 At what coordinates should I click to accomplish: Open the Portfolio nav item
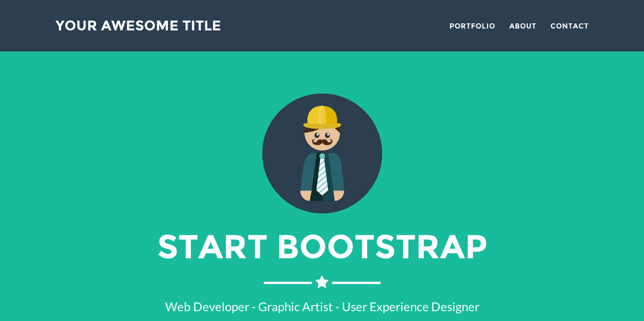click(x=472, y=26)
